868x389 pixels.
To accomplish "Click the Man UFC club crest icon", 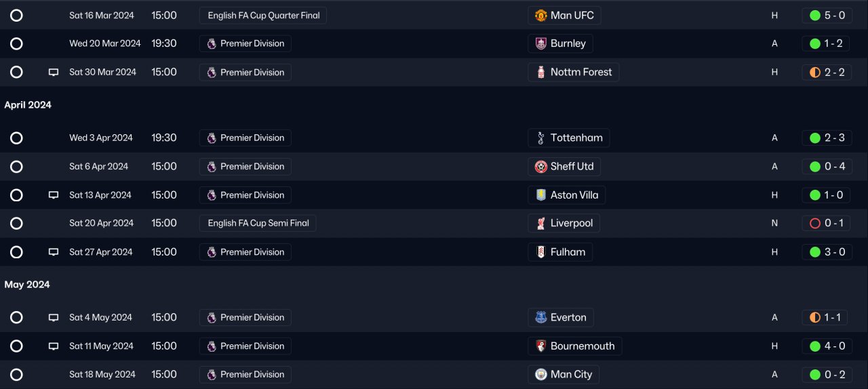I will pos(540,16).
